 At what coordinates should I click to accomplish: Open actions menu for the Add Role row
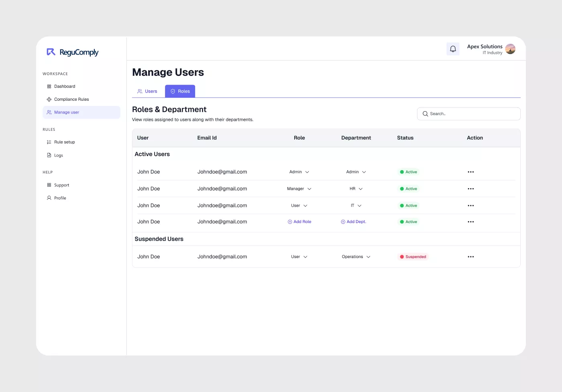pyautogui.click(x=471, y=222)
